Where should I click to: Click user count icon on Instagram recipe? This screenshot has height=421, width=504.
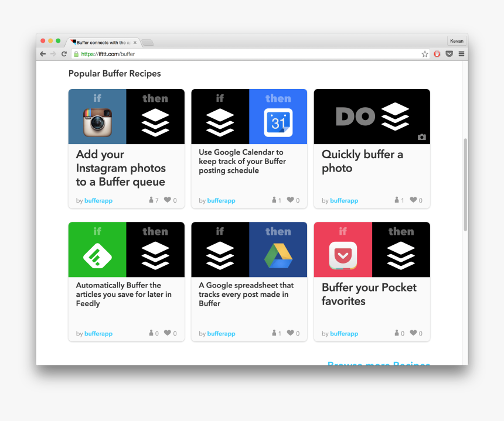[x=151, y=200]
